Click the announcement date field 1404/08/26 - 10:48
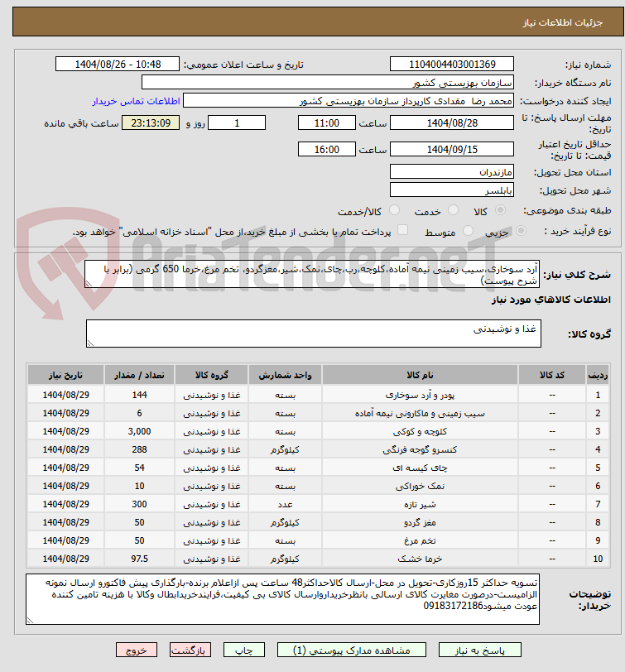 click(x=118, y=65)
